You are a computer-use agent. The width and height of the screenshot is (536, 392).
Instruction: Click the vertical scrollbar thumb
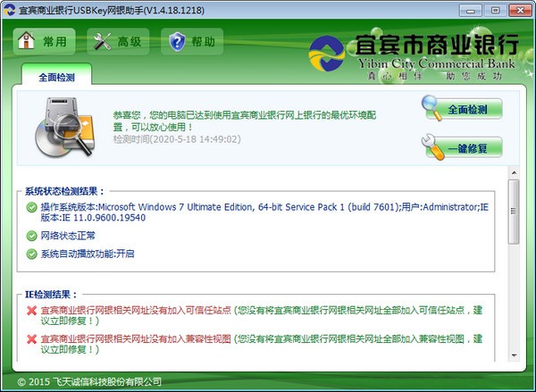point(514,212)
